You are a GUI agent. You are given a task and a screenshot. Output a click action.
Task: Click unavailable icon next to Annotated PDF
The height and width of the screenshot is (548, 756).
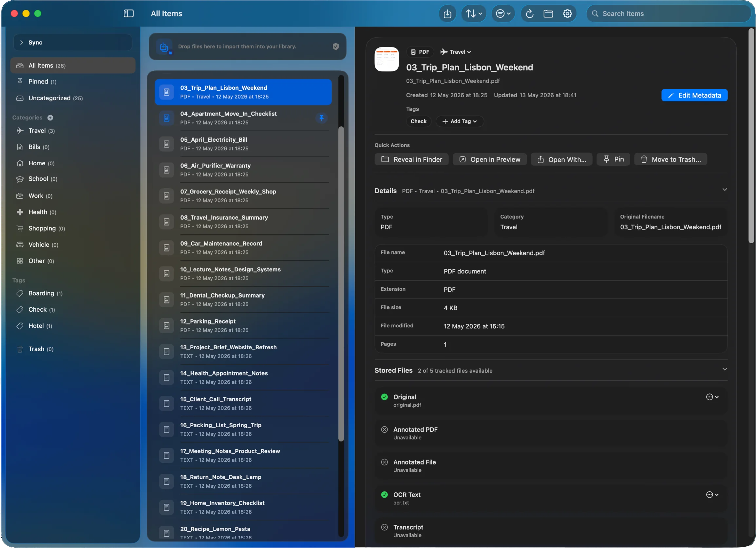(384, 429)
